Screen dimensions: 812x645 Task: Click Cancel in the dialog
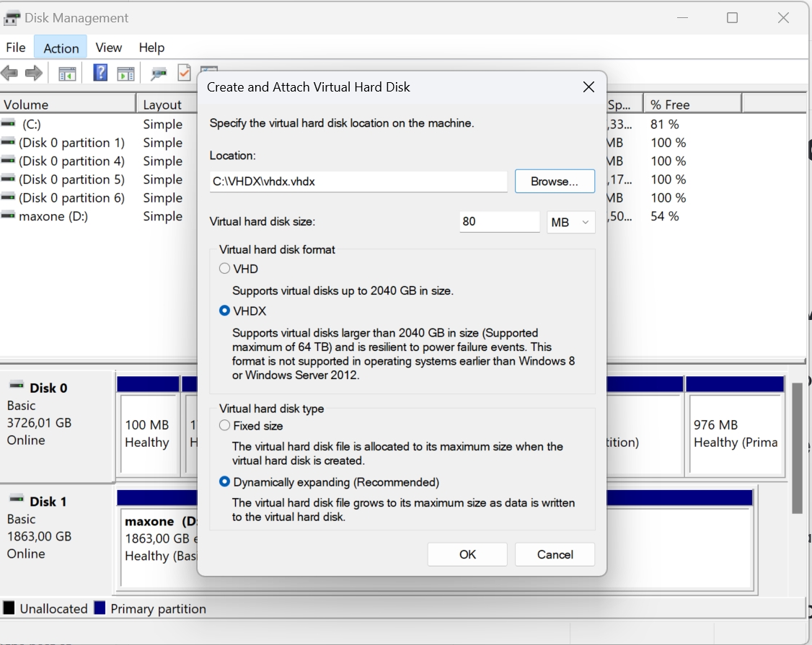click(555, 554)
